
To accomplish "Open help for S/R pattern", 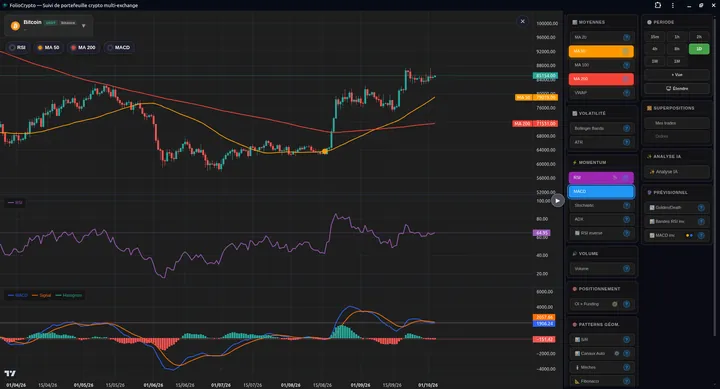I will click(x=626, y=339).
